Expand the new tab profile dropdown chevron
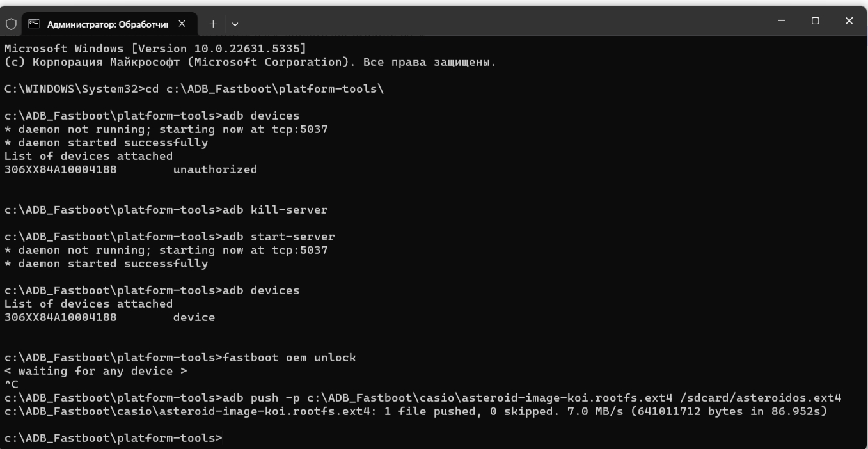This screenshot has height=449, width=868. [235, 24]
